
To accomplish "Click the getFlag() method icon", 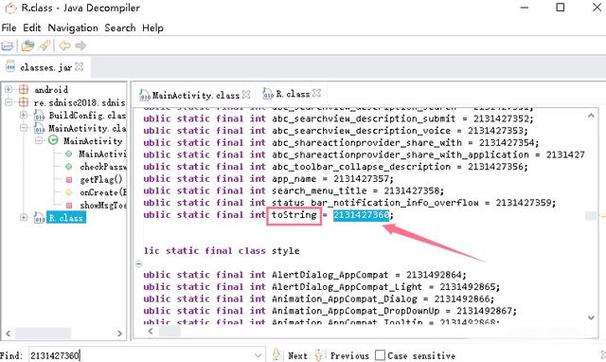I will pos(69,180).
